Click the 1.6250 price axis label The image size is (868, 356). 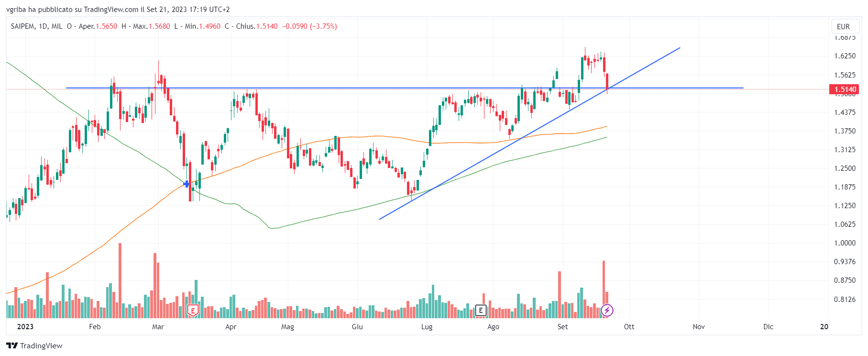tap(845, 56)
